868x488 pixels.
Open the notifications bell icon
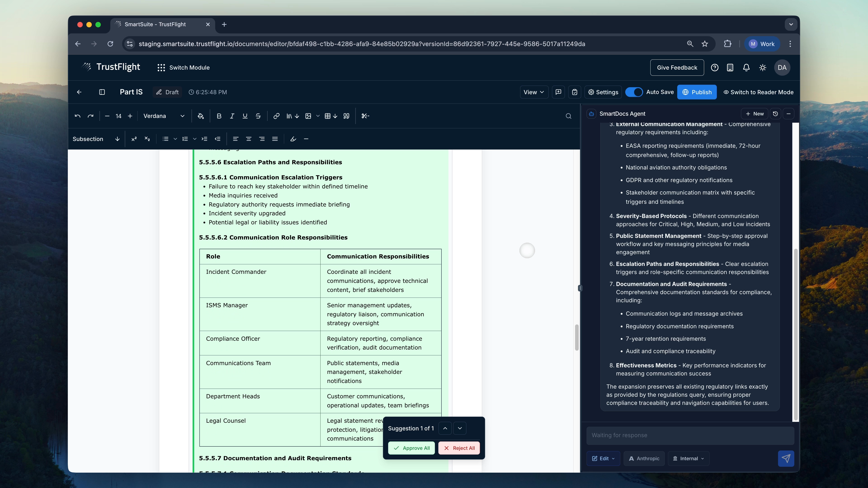click(746, 68)
